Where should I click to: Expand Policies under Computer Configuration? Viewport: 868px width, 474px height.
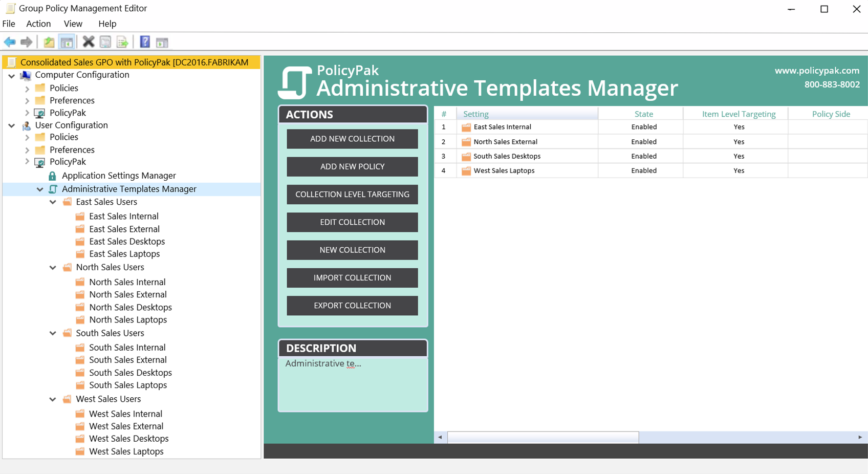click(27, 89)
